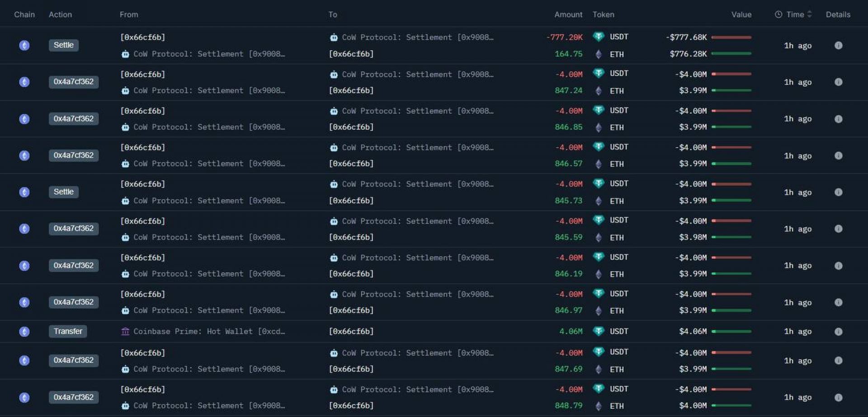Screen dimensions: 868x417
Task: Click the chain icon in the 845.73 ETH row
Action: (x=24, y=192)
